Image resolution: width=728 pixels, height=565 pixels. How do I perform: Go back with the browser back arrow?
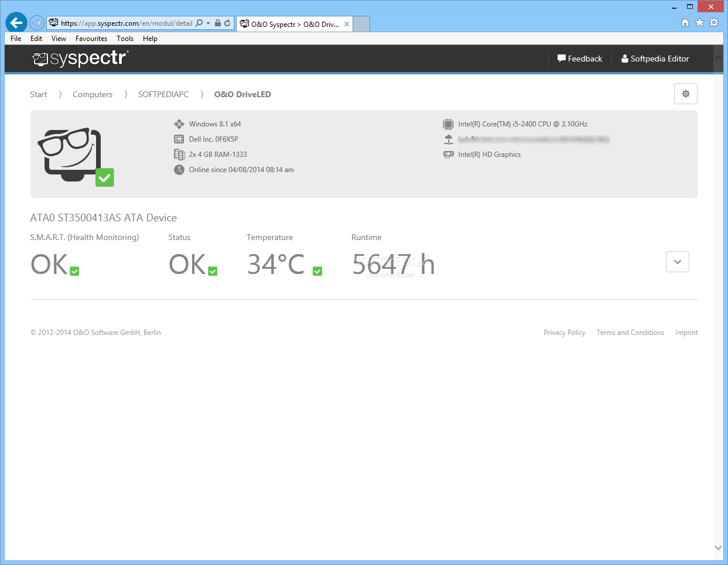click(x=16, y=23)
